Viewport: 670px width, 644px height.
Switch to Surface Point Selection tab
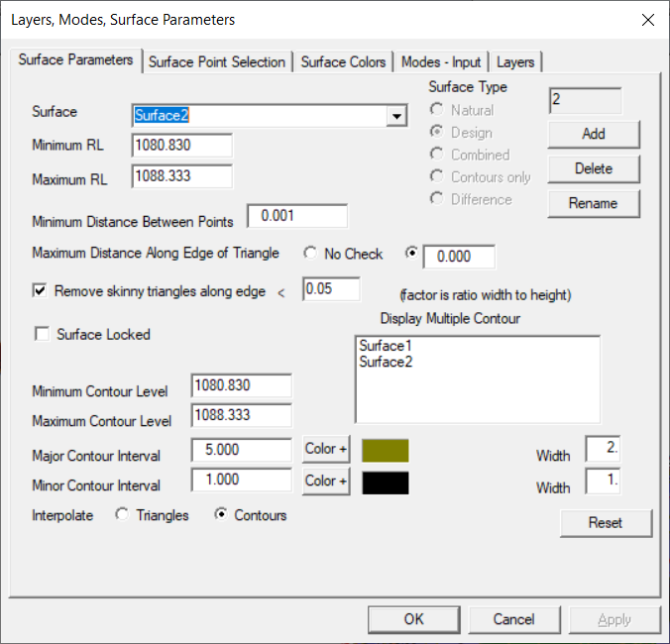tap(216, 61)
